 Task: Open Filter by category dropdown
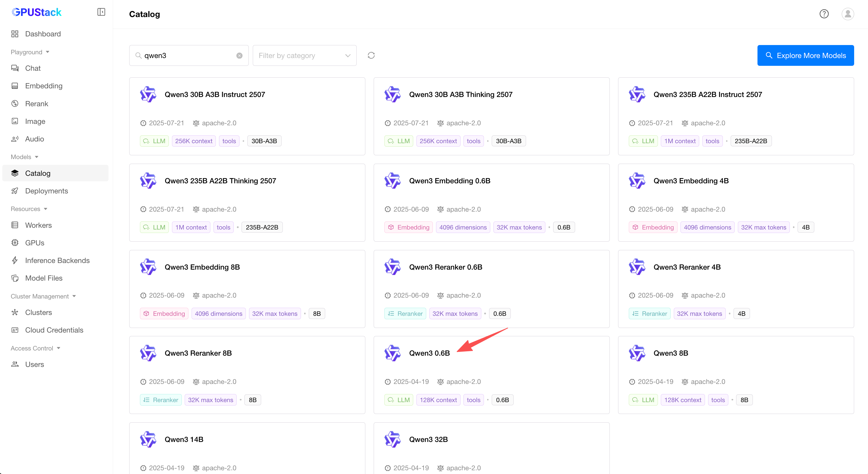304,56
